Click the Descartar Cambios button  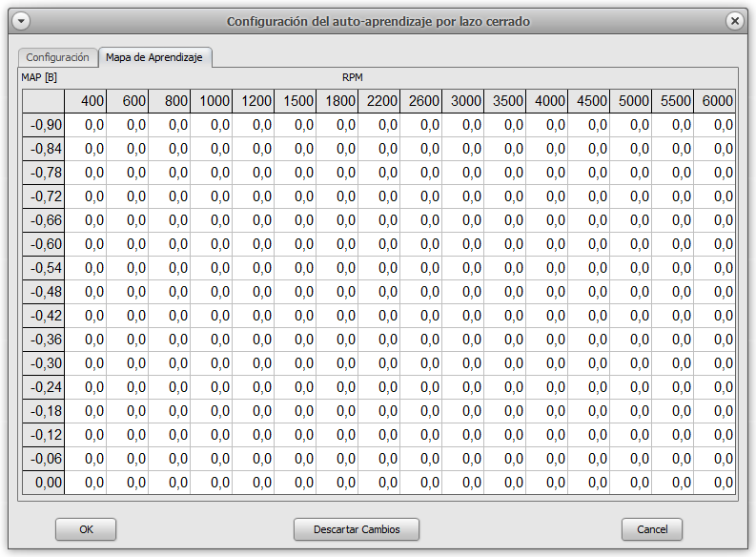click(357, 529)
